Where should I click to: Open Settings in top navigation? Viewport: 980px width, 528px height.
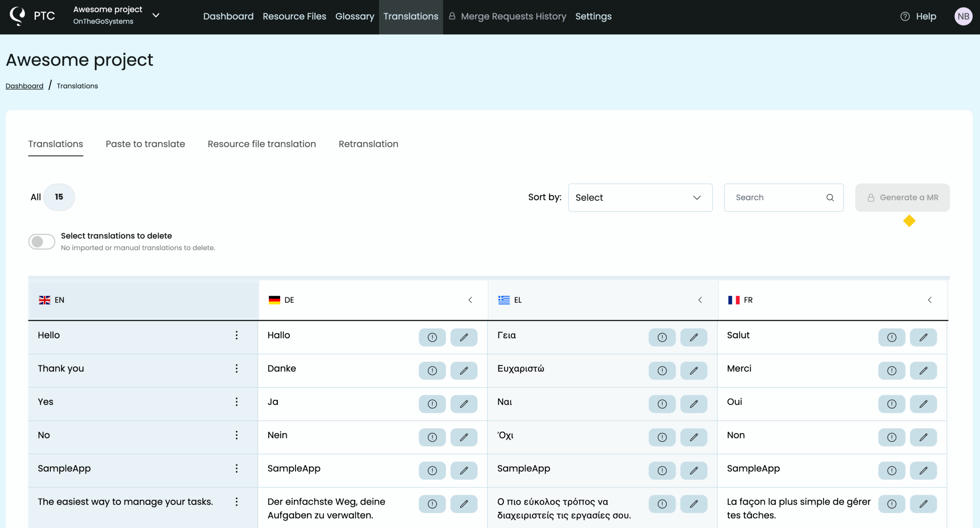click(593, 16)
